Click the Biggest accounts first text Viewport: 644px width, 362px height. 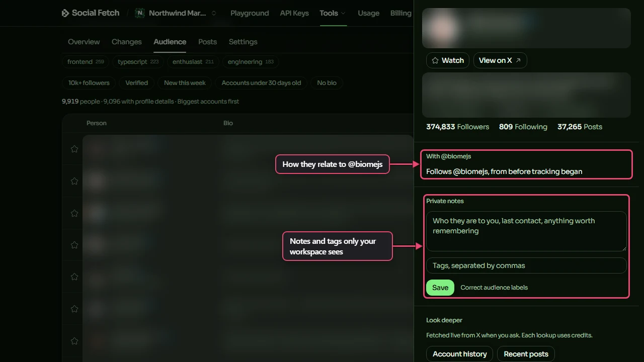[x=208, y=102]
